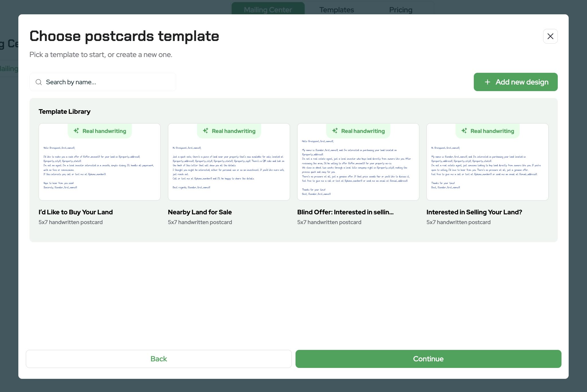Viewport: 587px width, 392px height.
Task: Click Blind Offer template title text
Action: (x=345, y=212)
